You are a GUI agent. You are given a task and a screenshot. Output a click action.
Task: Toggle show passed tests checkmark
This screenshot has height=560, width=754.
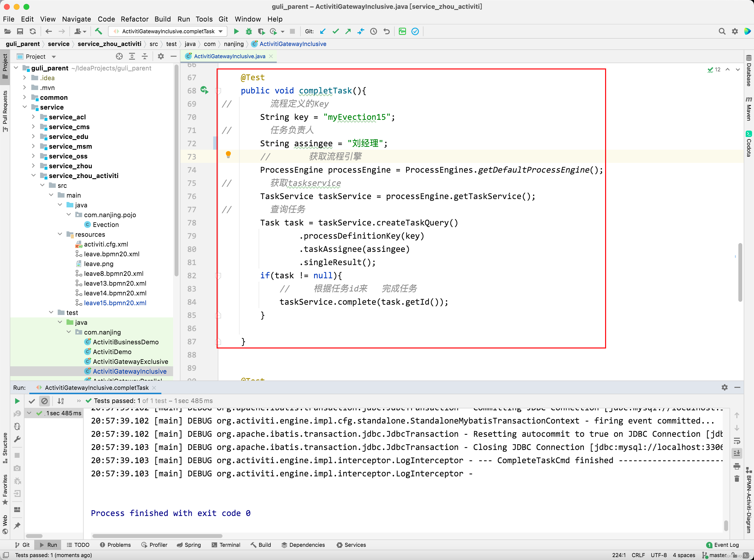coord(32,401)
